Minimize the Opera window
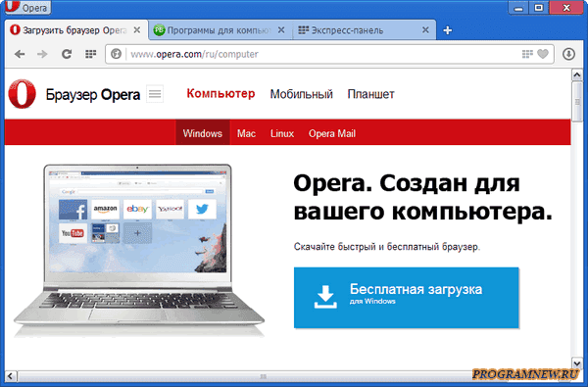Image resolution: width=588 pixels, height=387 pixels. [x=518, y=8]
